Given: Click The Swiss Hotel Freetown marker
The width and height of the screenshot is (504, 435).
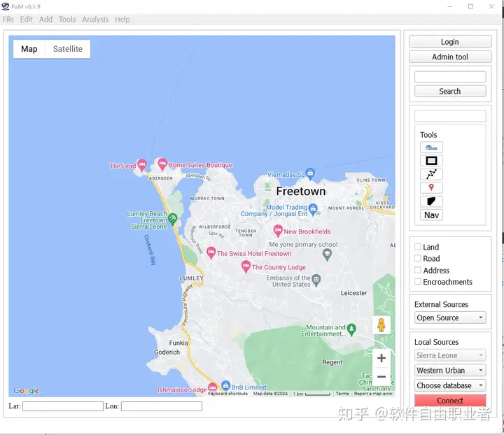Looking at the screenshot, I should click(211, 252).
